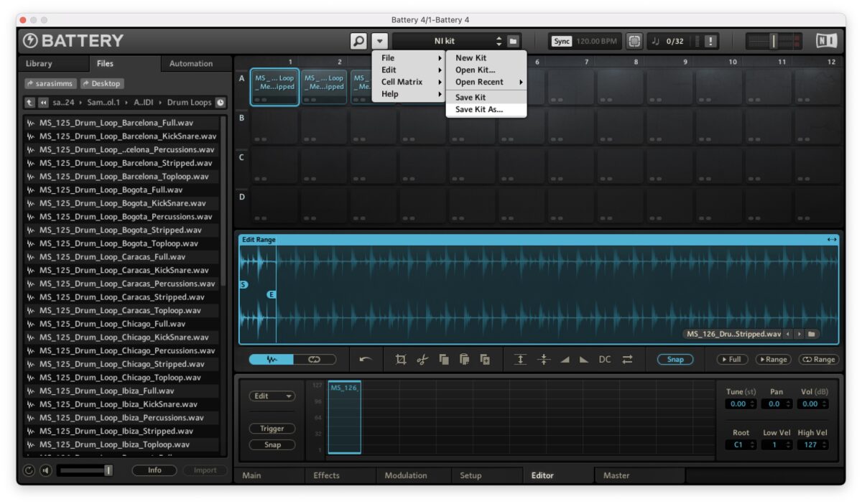Screen dimensions: 862x504
Task: Click the Desktop location shortcut
Action: tap(101, 83)
